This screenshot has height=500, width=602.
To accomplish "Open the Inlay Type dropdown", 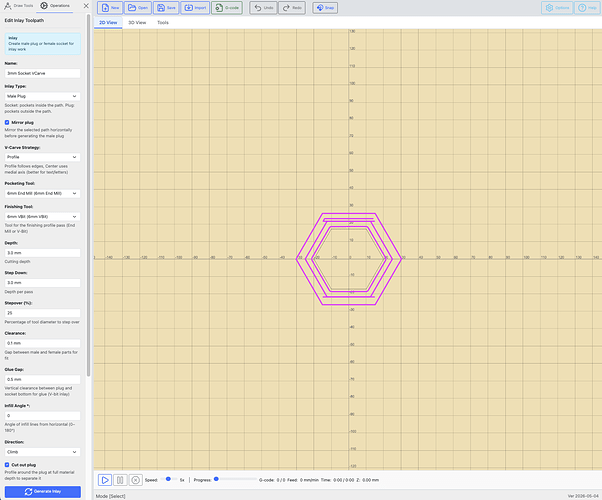I will click(x=43, y=96).
